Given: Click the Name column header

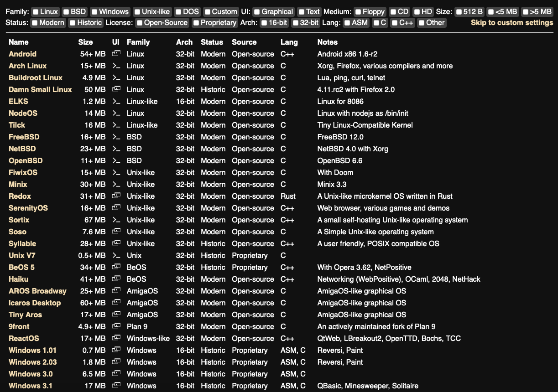Looking at the screenshot, I should tap(19, 42).
